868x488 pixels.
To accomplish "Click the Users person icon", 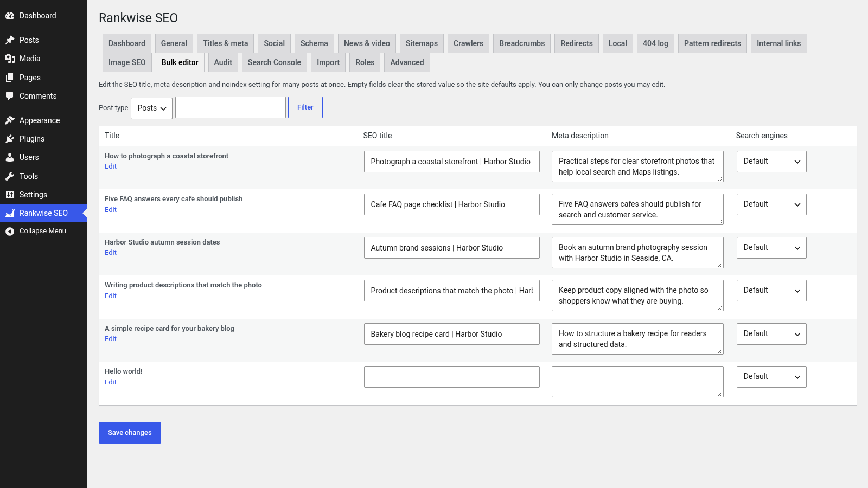I will [10, 157].
